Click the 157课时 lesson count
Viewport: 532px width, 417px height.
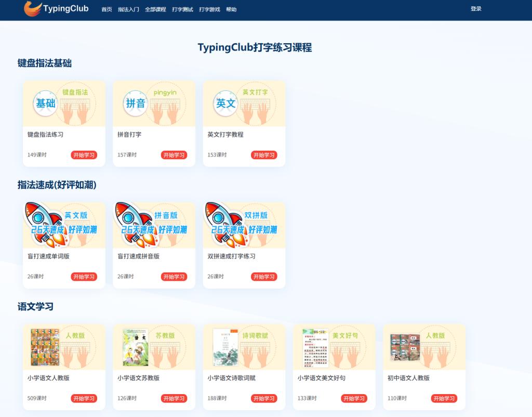[x=127, y=155]
